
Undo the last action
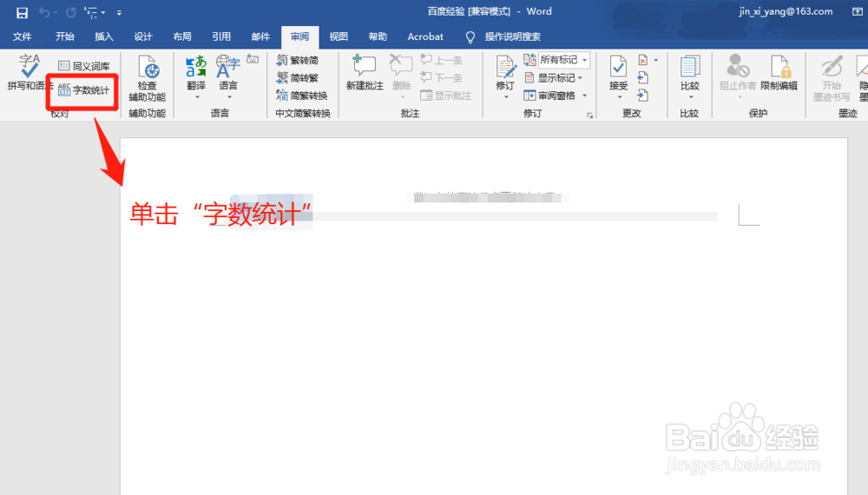tap(44, 12)
